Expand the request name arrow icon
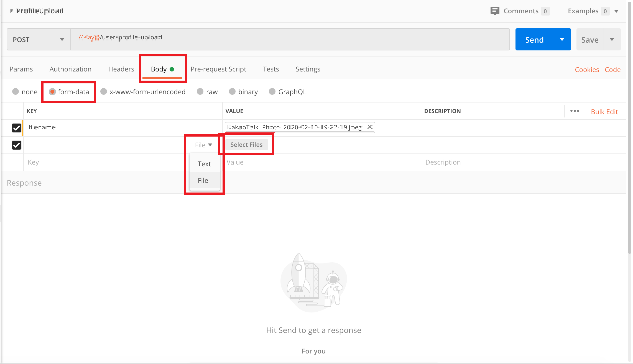This screenshot has height=364, width=633. point(11,11)
